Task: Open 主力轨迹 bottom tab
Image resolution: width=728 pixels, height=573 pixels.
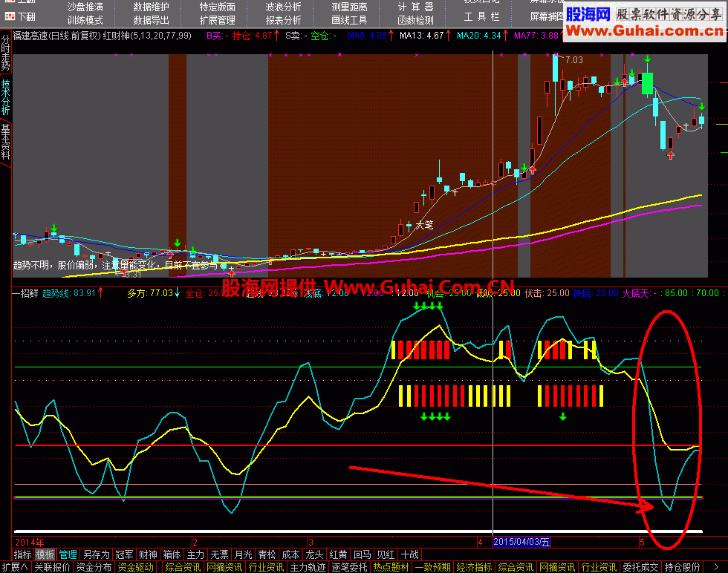Action: (308, 567)
